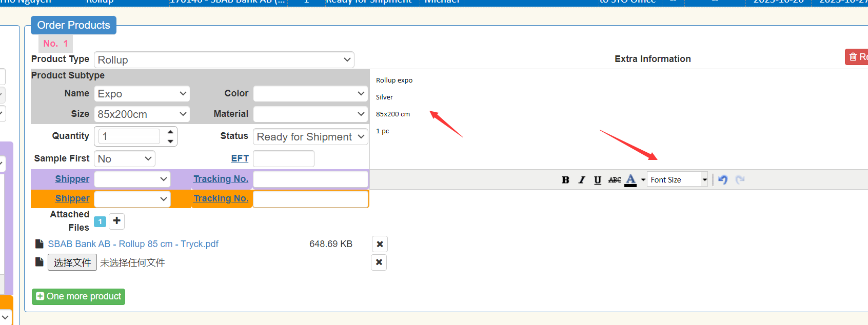Click the redo arrow in the editor
The height and width of the screenshot is (325, 868).
click(x=740, y=180)
